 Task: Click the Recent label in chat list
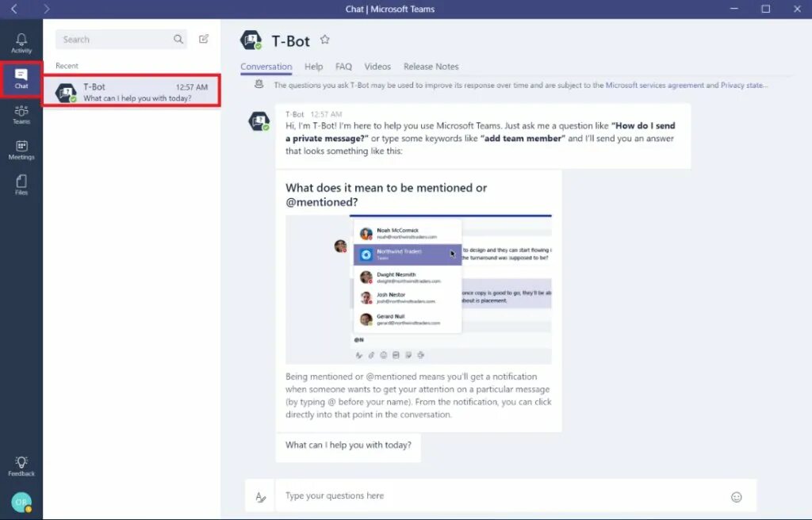coord(67,66)
